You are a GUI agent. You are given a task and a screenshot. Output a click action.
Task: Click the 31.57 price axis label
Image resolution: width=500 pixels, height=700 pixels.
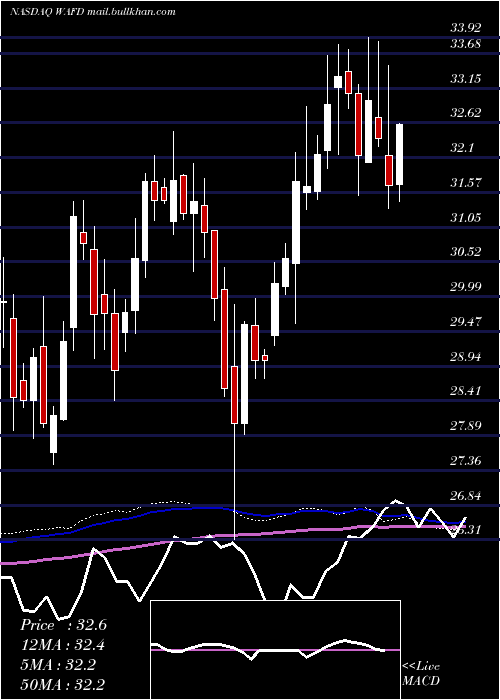(466, 183)
